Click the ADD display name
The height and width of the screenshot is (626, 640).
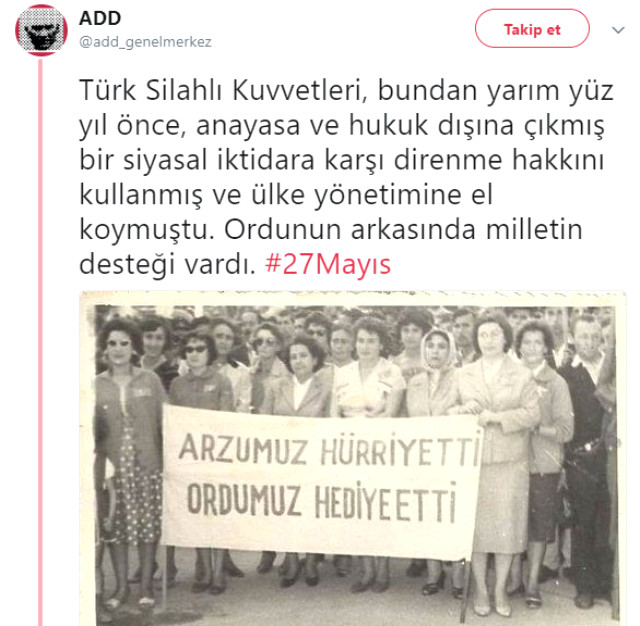pos(100,18)
